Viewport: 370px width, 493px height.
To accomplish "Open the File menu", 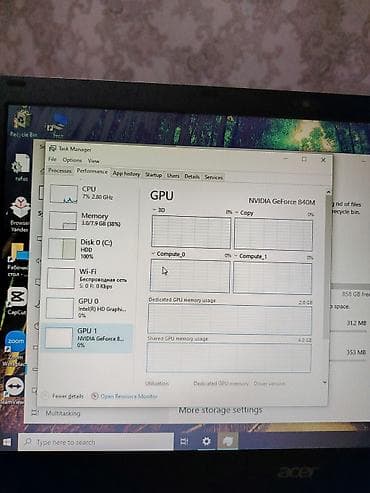I will [52, 159].
